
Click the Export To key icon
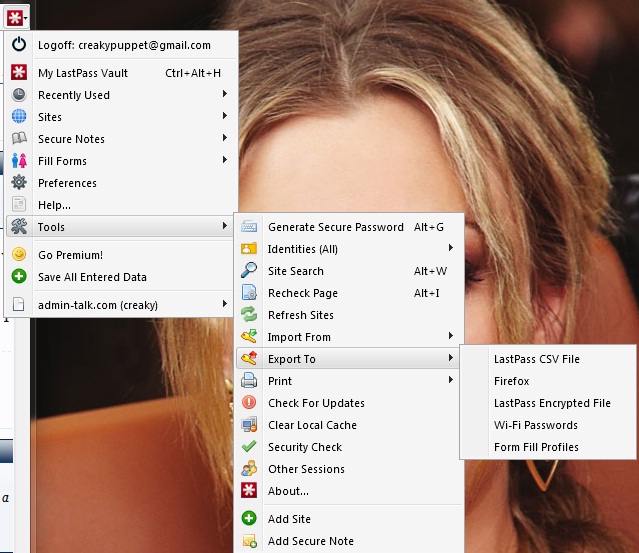(x=249, y=359)
